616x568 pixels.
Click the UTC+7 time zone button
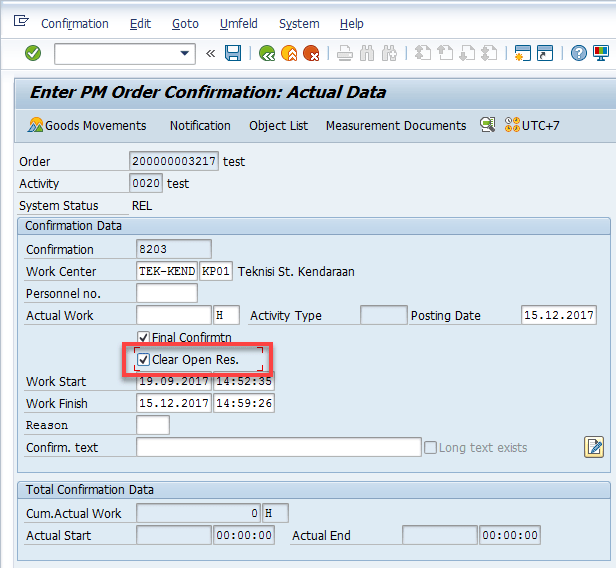(x=532, y=125)
